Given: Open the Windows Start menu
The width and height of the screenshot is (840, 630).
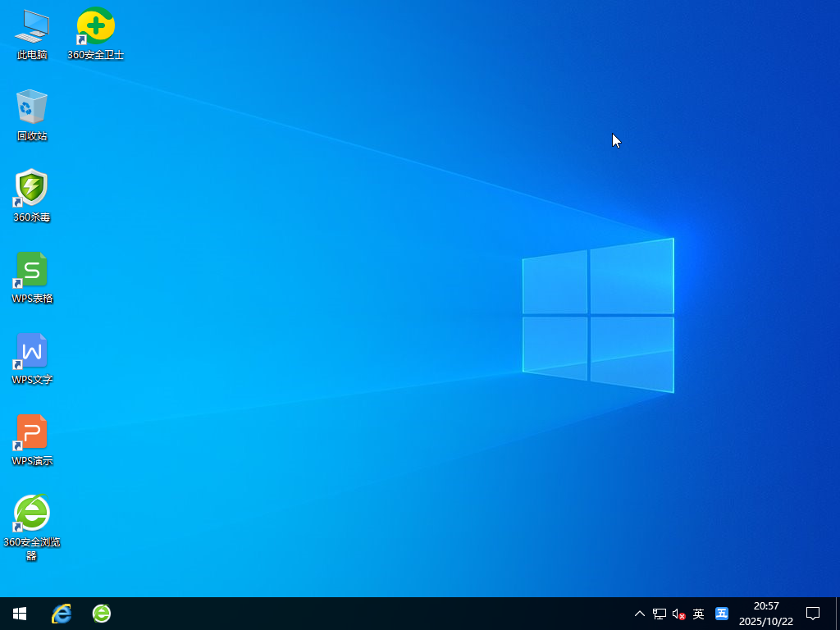Looking at the screenshot, I should pos(20,614).
